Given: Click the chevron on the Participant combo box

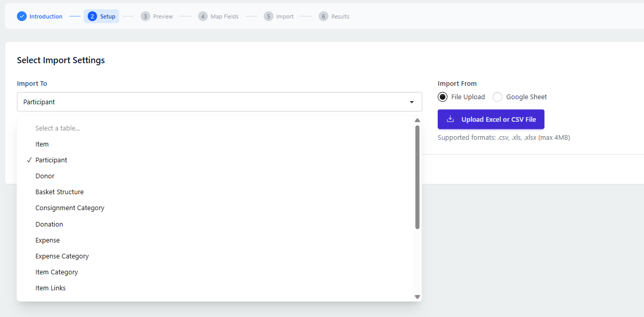Looking at the screenshot, I should pos(411,101).
